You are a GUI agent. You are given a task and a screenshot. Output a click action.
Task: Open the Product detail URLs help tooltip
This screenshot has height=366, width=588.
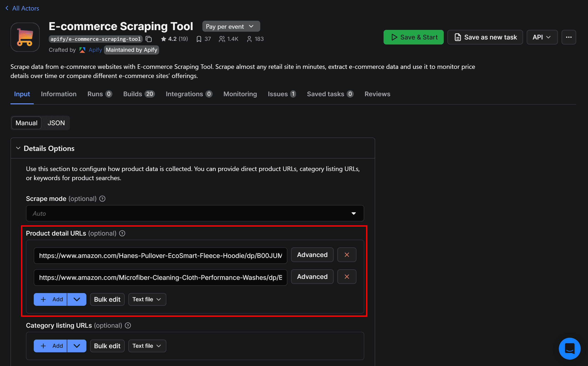(122, 233)
